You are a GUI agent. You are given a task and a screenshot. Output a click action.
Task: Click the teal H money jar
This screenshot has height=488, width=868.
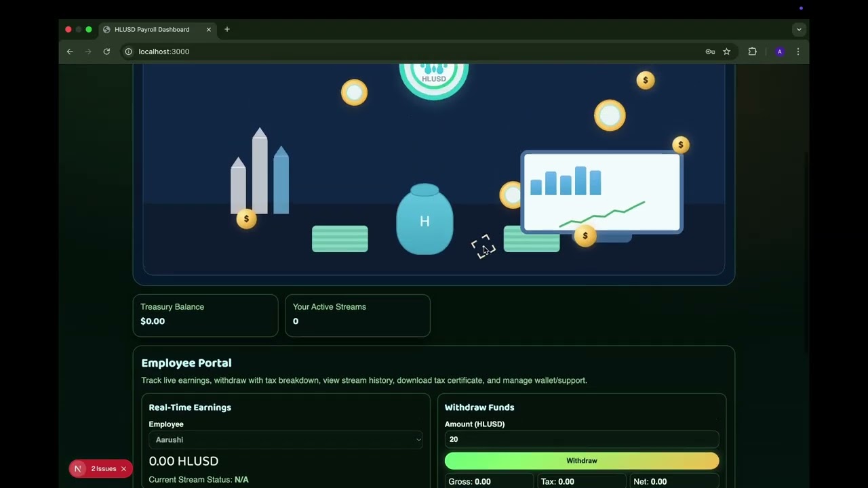pyautogui.click(x=425, y=220)
